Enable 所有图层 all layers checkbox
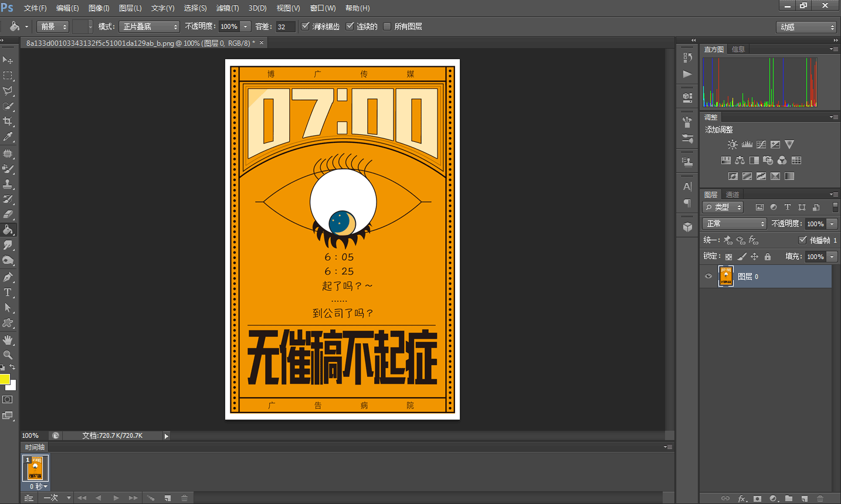 [x=387, y=26]
